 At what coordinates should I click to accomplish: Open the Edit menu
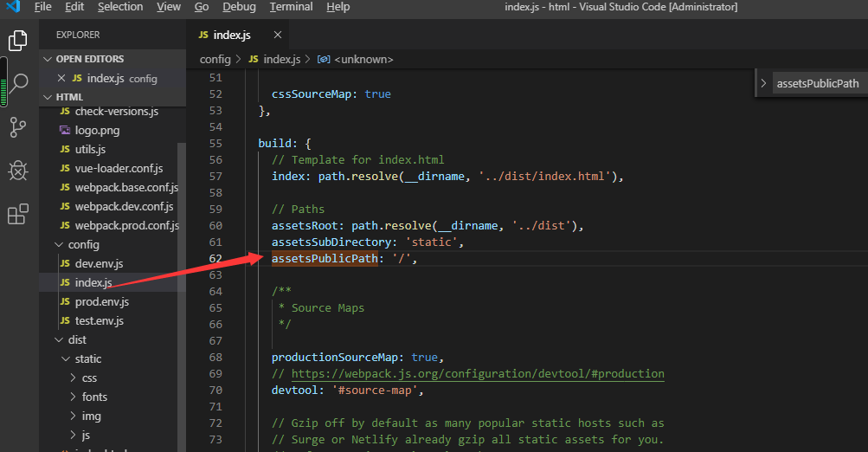tap(74, 7)
